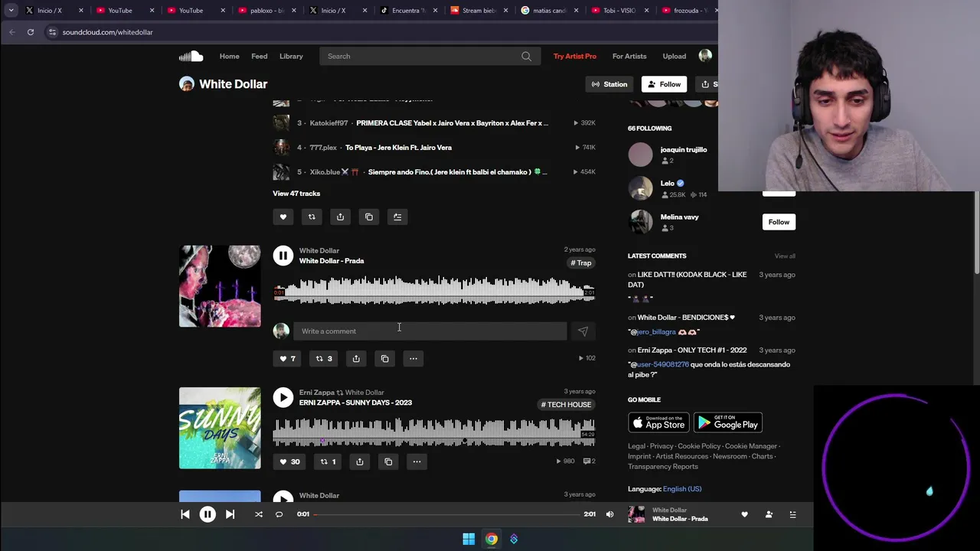
Task: Seek in the bottom player progress bar
Action: point(447,514)
